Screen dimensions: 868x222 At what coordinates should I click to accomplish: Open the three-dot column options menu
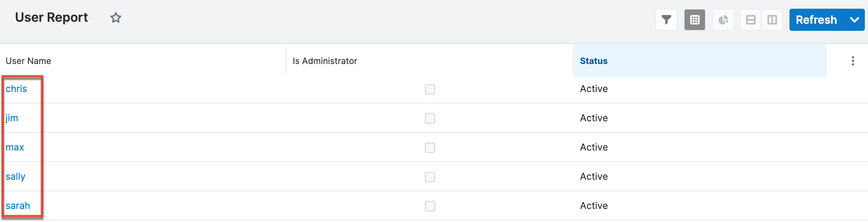pos(853,61)
